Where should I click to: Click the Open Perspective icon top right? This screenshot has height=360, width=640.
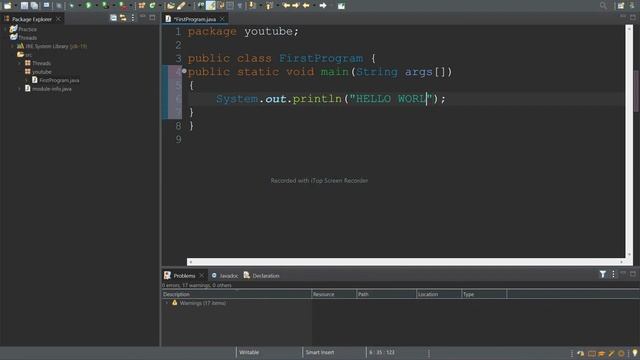pyautogui.click(x=621, y=6)
